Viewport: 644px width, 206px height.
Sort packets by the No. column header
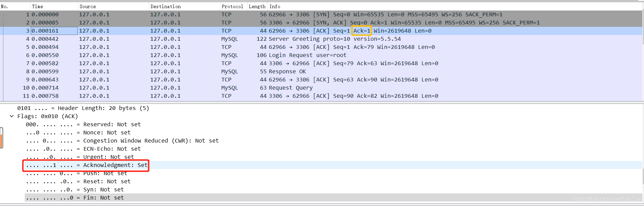[x=15, y=6]
